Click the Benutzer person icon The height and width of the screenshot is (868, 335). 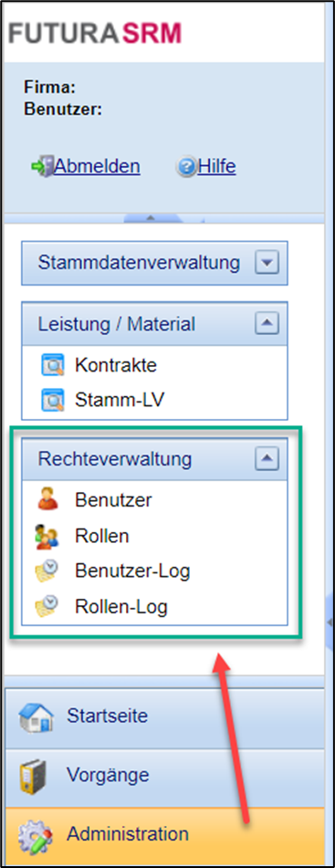tap(47, 500)
